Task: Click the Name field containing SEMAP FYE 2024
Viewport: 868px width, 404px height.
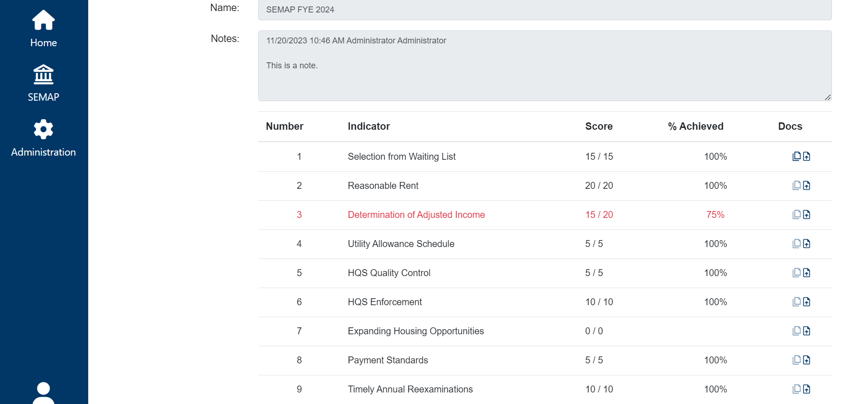Action: (544, 10)
